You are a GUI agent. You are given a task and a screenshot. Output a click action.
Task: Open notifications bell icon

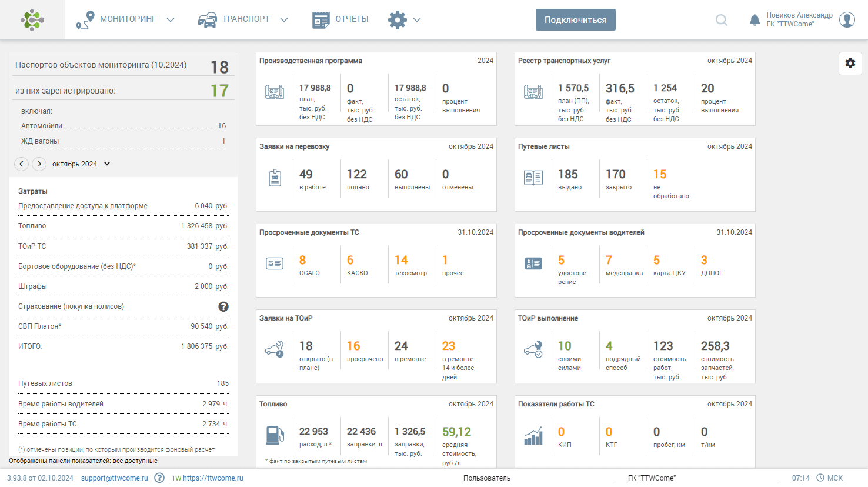[x=755, y=20]
